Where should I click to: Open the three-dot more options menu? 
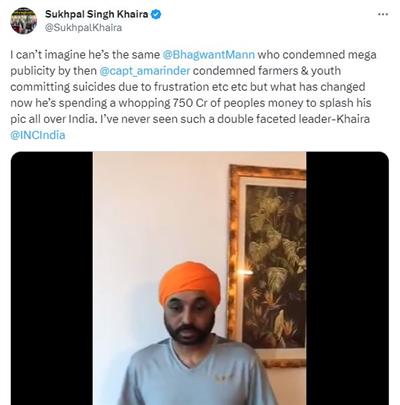[383, 14]
